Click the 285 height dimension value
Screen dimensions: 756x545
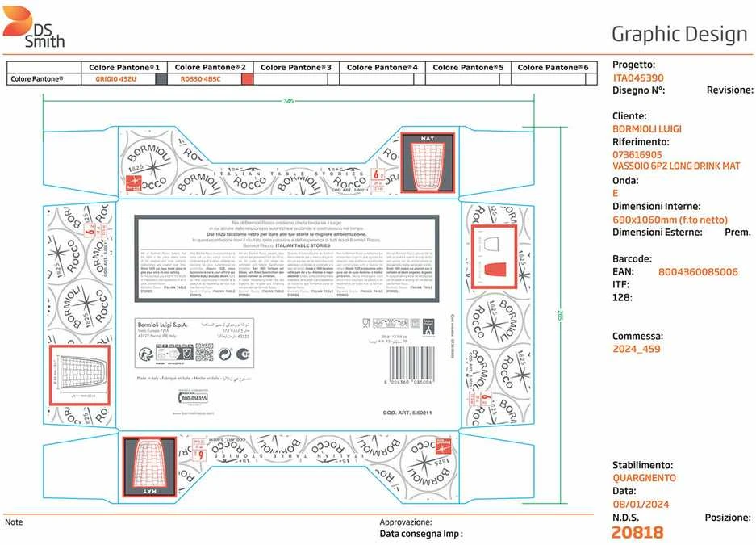click(560, 316)
